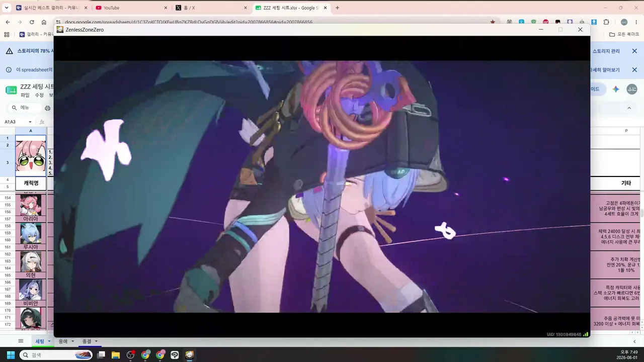Open the 갤러리 bookmark in the bookmarks bar

click(x=36, y=35)
